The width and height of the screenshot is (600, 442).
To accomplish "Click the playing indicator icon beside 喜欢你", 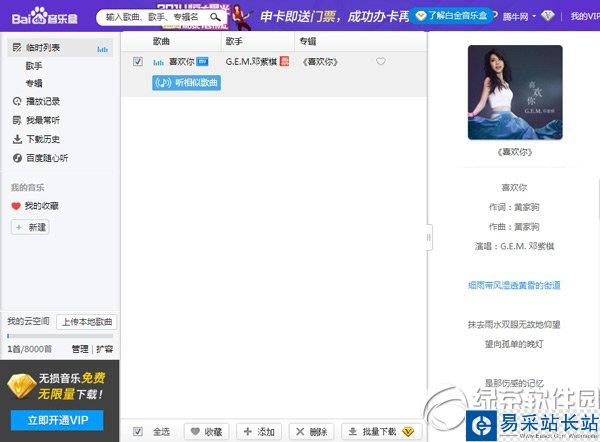I will [158, 62].
